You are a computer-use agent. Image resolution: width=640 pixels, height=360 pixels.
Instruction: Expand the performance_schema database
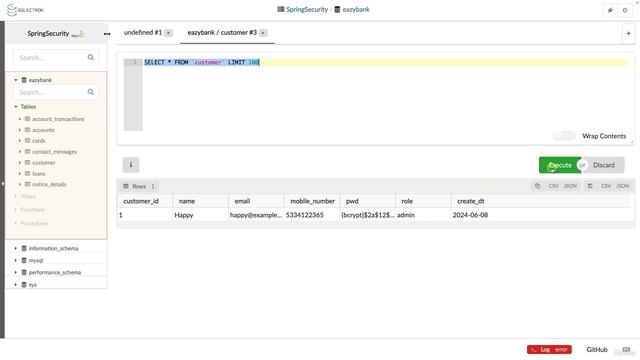16,272
